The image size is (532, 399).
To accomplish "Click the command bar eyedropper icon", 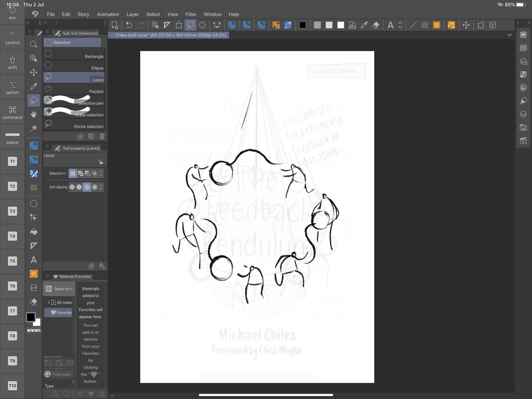I will coord(364,25).
